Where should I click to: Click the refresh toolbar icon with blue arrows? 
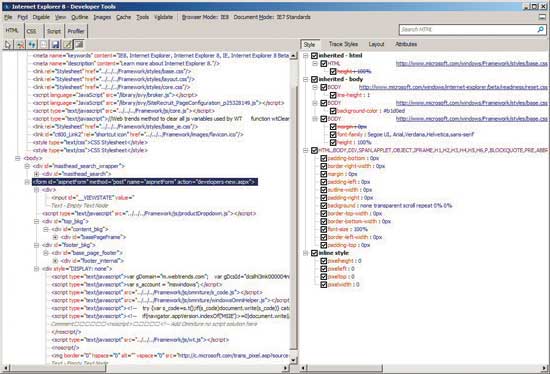[x=32, y=45]
